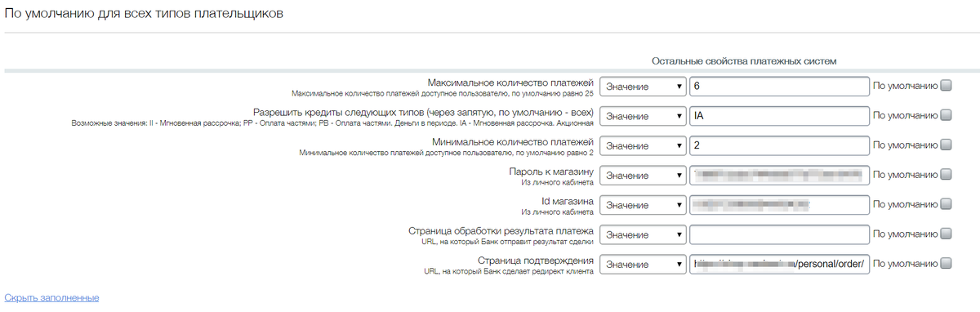This screenshot has width=980, height=312.
Task: Click the empty result page URL field
Action: pos(780,234)
